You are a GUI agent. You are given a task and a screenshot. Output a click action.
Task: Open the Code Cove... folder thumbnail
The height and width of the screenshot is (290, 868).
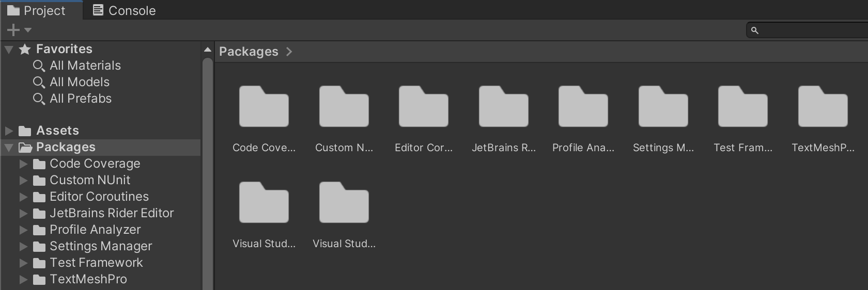pos(263,107)
